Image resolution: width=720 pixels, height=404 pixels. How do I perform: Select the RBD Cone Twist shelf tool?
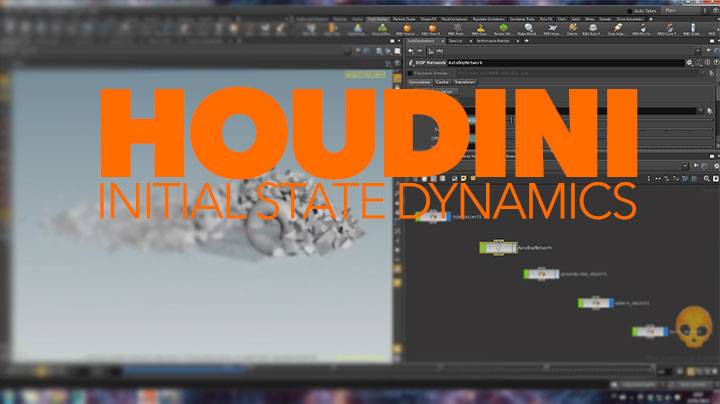click(667, 30)
